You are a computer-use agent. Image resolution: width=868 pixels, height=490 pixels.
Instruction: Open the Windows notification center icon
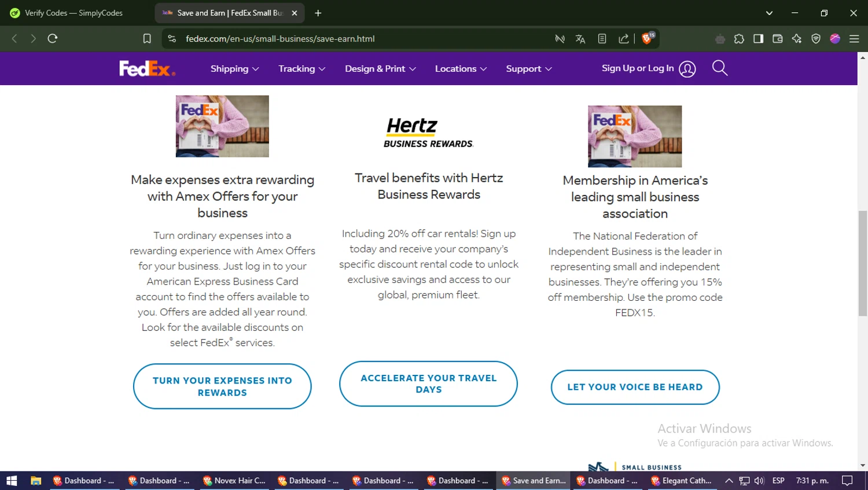point(847,481)
